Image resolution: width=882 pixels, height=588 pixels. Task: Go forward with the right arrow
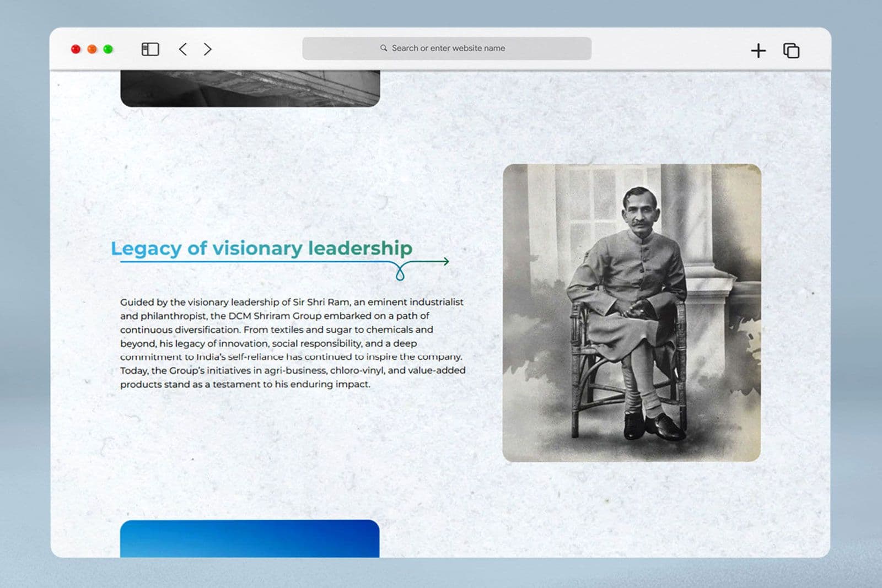(x=207, y=49)
